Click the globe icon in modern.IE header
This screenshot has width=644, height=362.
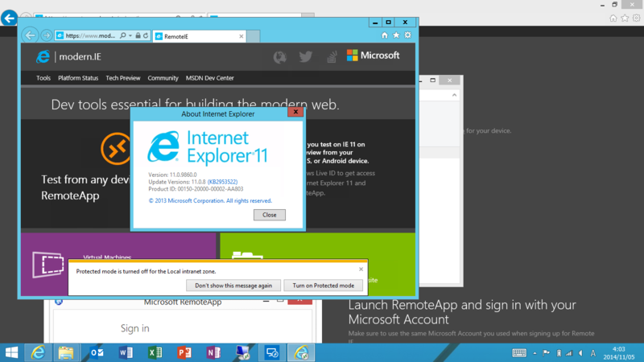click(279, 57)
